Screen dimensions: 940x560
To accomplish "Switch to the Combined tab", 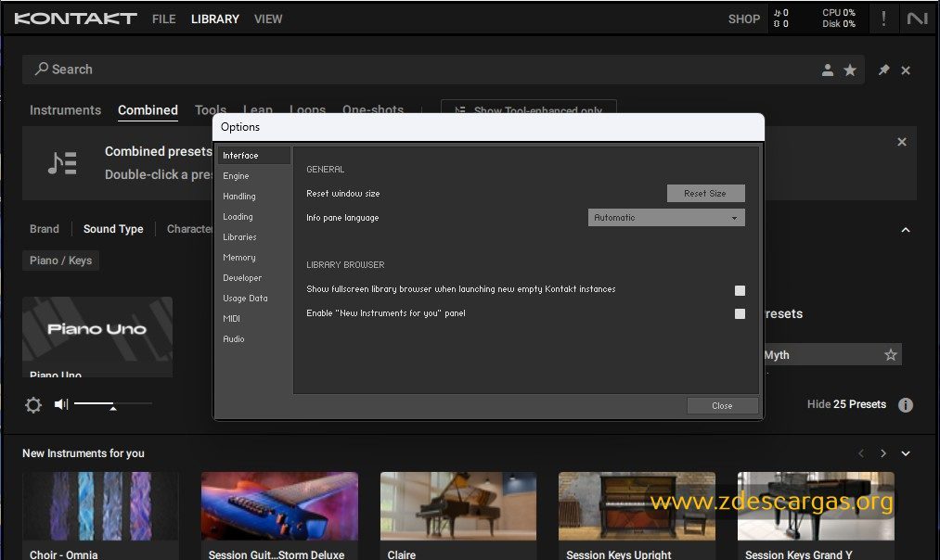I will click(148, 110).
